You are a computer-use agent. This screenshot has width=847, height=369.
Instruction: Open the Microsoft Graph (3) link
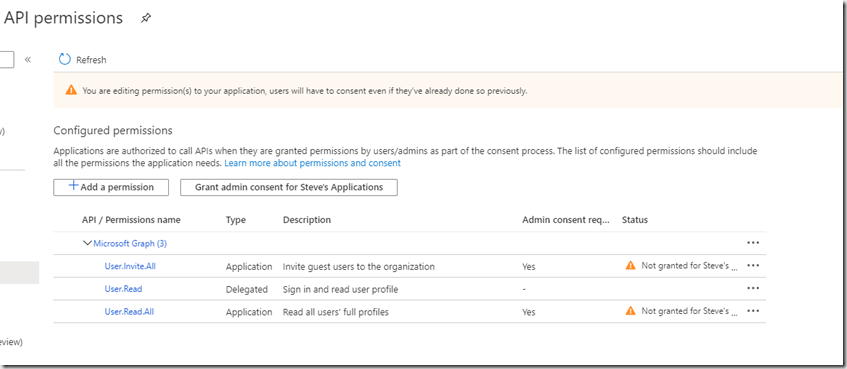(130, 244)
